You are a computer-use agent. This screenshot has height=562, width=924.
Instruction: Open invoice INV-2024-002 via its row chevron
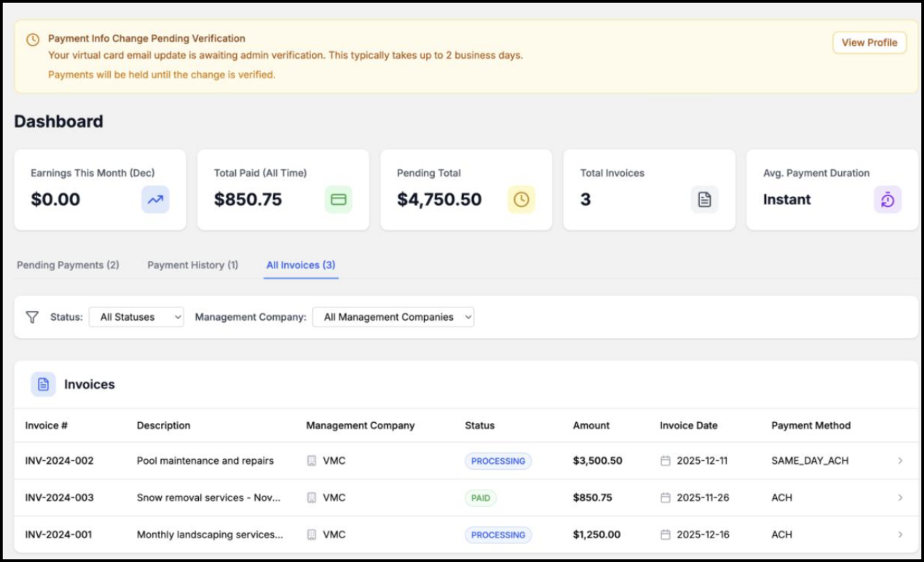click(900, 461)
